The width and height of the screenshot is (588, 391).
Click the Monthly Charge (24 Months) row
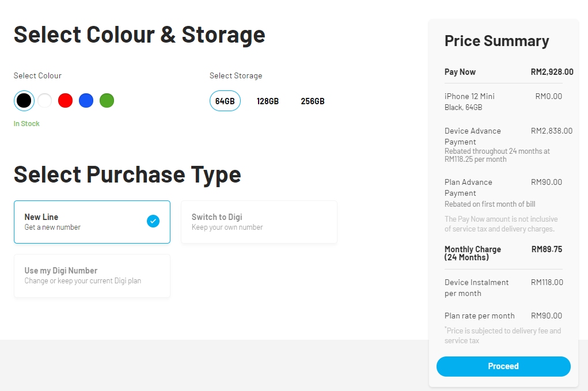[x=503, y=253]
